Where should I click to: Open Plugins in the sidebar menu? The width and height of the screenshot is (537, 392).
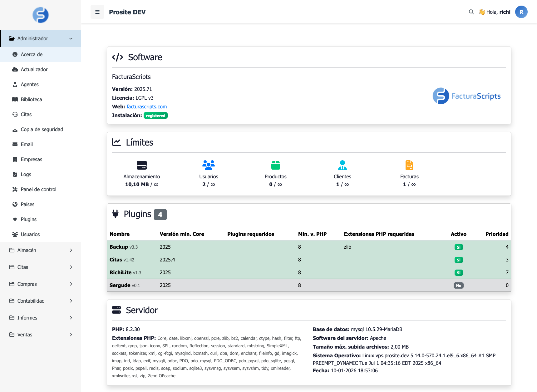pos(29,219)
